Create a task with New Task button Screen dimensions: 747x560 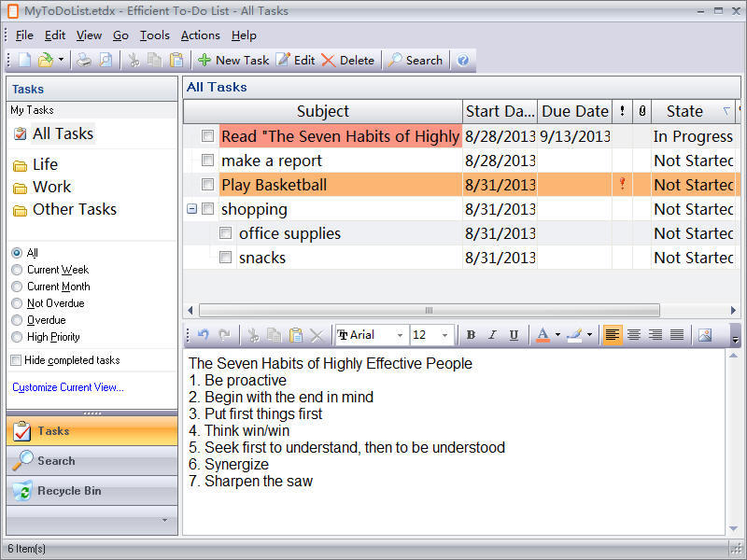tap(233, 61)
